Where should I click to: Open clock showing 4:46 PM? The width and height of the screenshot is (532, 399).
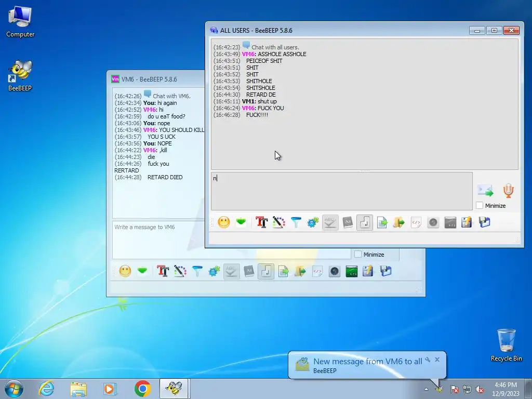506,389
